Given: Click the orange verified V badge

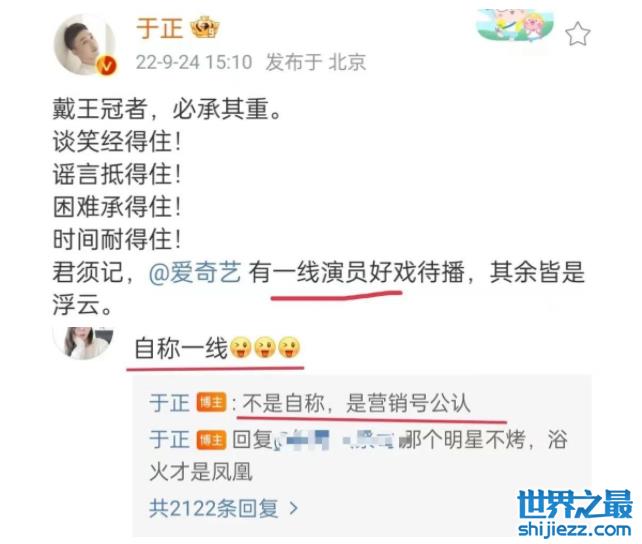Looking at the screenshot, I should pyautogui.click(x=107, y=65).
